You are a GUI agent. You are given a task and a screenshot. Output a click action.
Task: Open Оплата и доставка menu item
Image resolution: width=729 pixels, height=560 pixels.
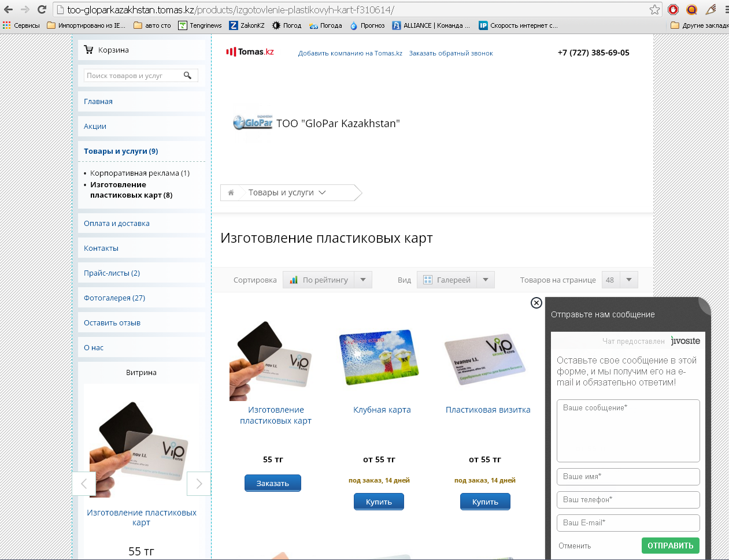coord(117,223)
